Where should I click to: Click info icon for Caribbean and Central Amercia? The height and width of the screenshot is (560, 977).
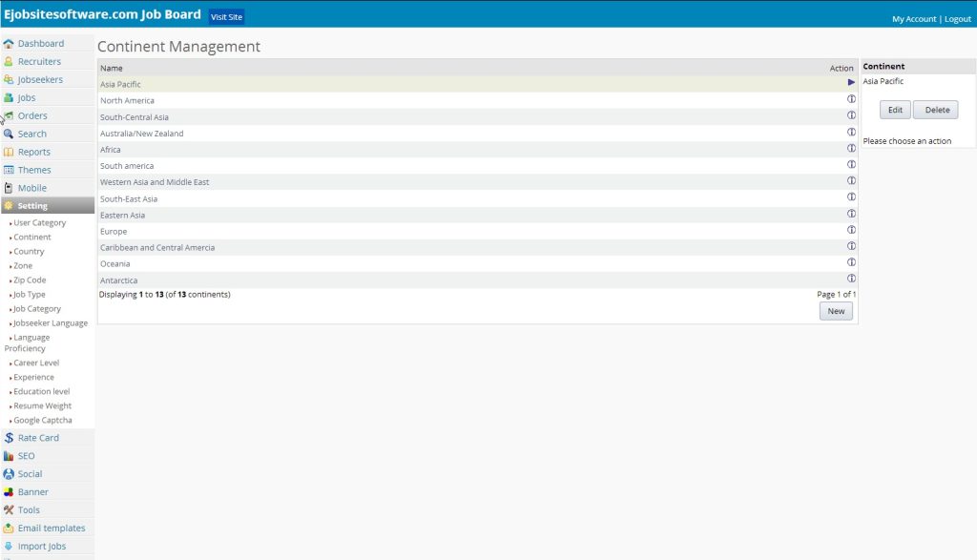pos(851,246)
